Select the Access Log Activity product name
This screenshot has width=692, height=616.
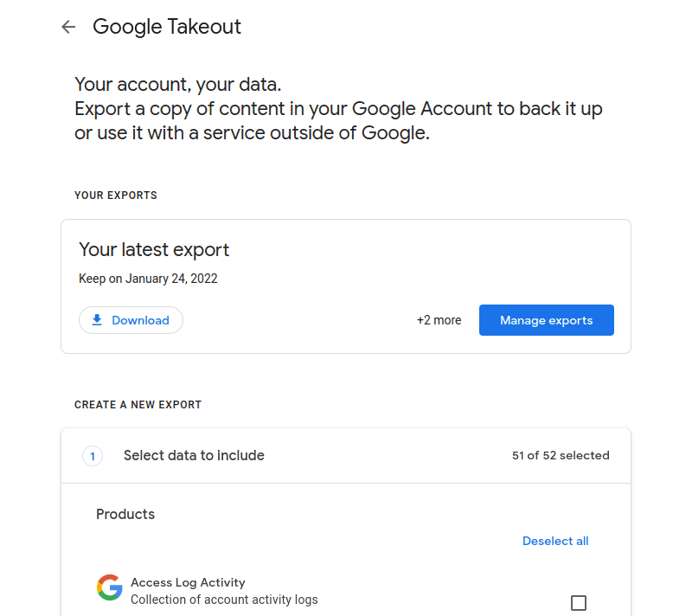pyautogui.click(x=188, y=582)
